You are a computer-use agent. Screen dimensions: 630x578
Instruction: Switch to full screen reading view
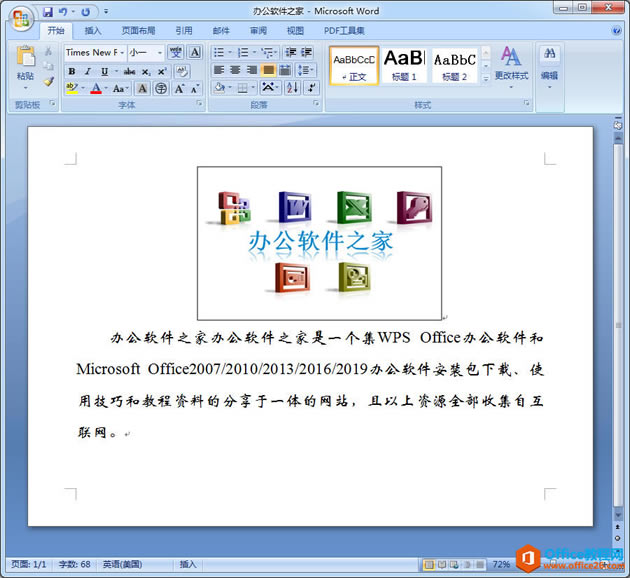[x=442, y=565]
